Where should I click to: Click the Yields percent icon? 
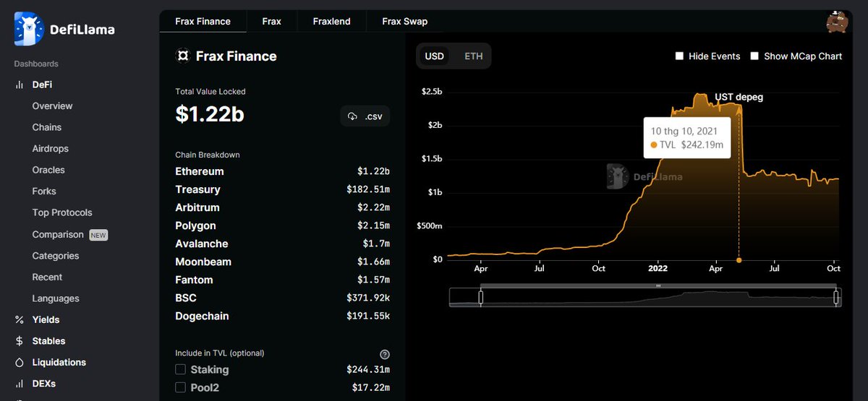pyautogui.click(x=20, y=320)
